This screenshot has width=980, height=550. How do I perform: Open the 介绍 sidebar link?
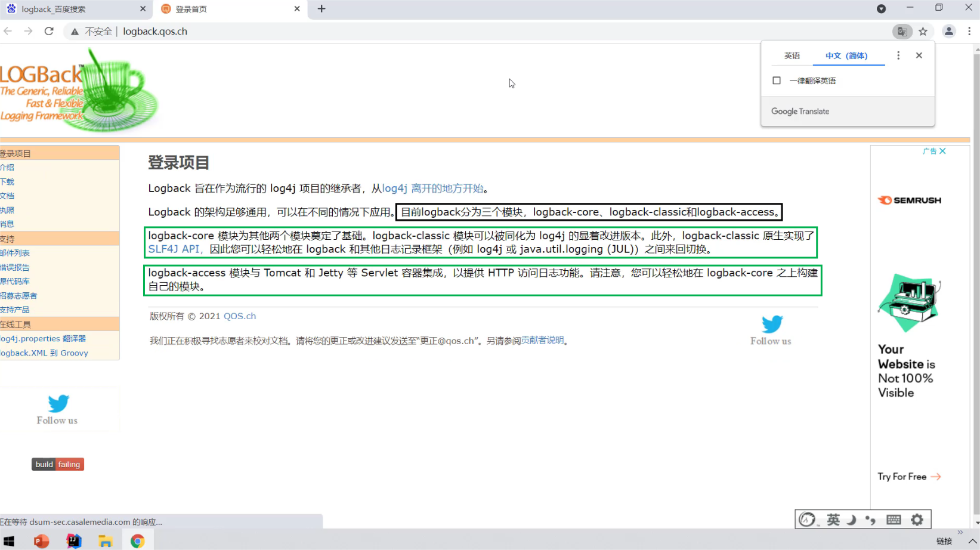point(7,168)
